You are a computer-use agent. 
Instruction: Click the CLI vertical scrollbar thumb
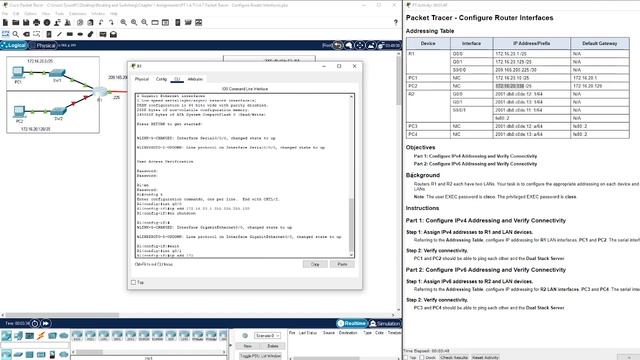point(351,224)
